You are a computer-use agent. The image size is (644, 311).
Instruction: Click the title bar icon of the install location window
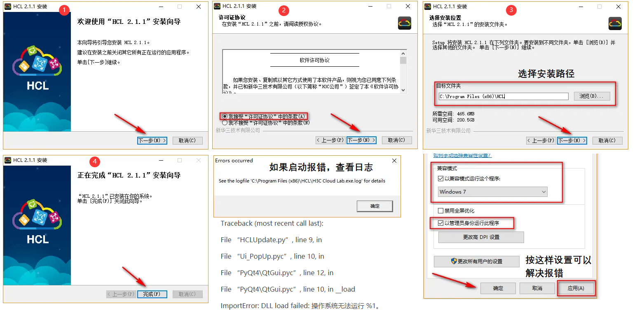tap(428, 7)
